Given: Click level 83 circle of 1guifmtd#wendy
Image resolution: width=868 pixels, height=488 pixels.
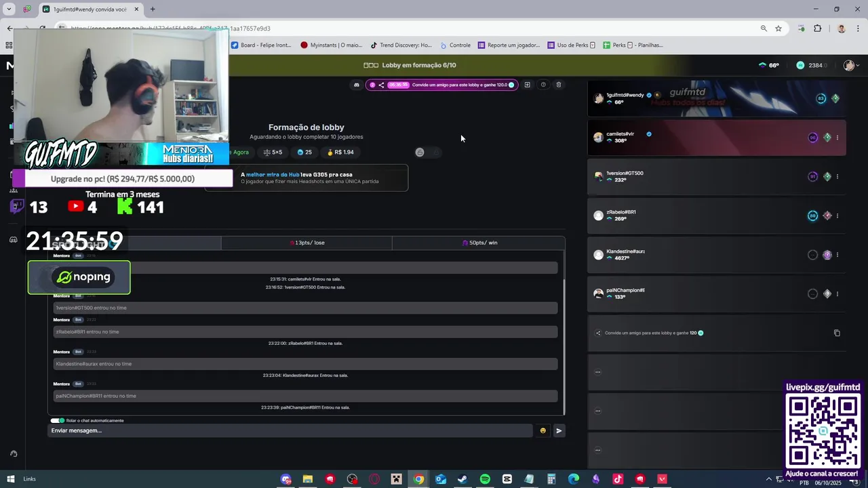Looking at the screenshot, I should [821, 98].
